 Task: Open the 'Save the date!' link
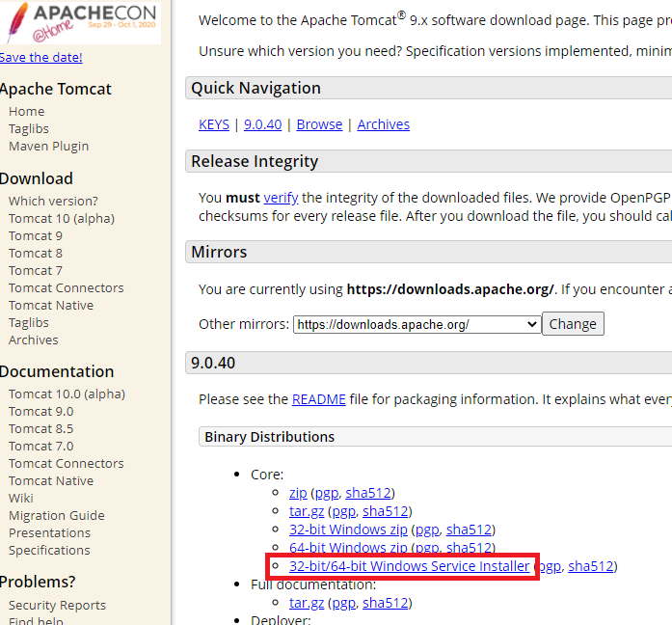41,57
